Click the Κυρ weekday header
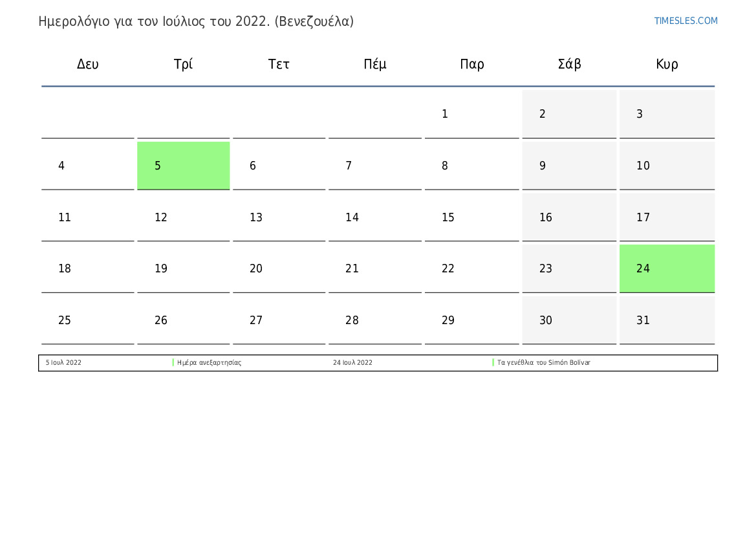The image size is (756, 535). click(x=667, y=64)
